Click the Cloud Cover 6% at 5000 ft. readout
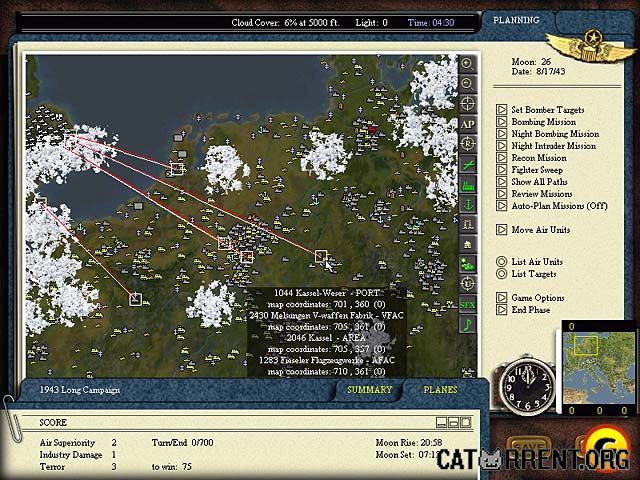Image resolution: width=640 pixels, height=480 pixels. pos(285,22)
